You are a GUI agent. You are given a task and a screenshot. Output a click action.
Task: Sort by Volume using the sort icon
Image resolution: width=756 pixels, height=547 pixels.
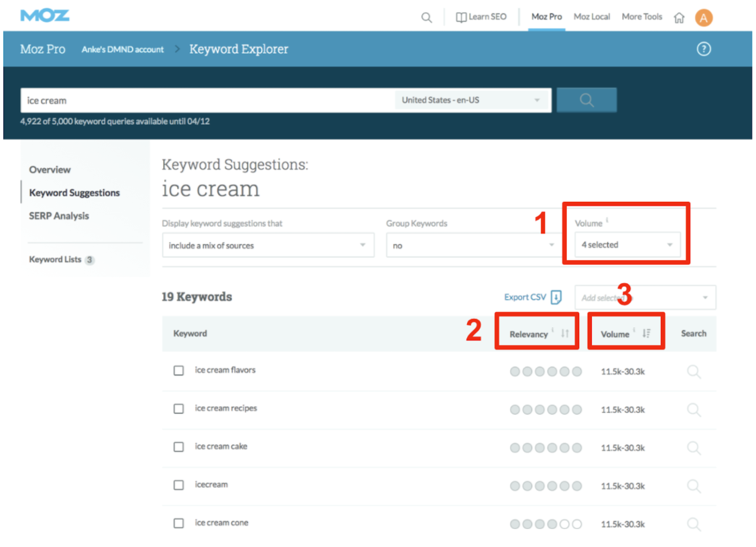coord(646,334)
